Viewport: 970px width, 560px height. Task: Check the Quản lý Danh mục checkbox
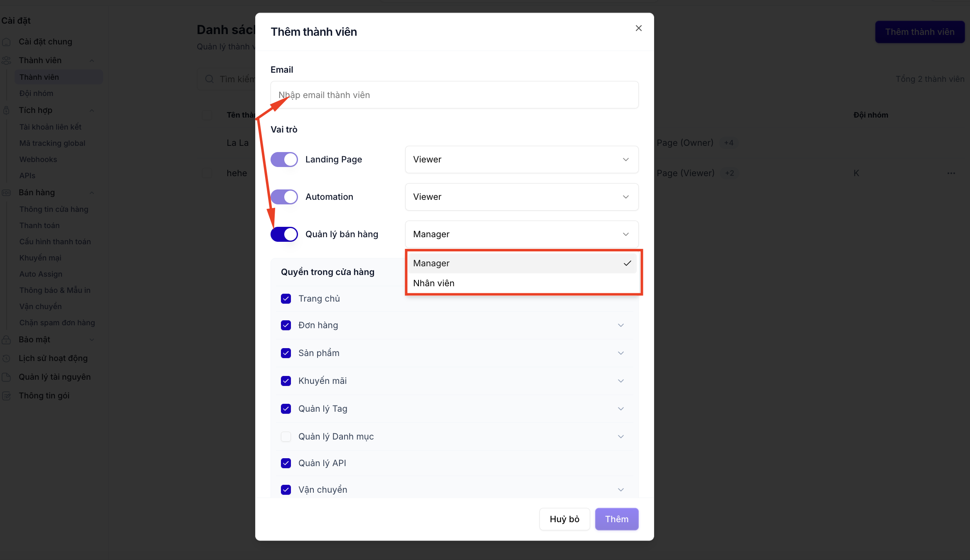pyautogui.click(x=286, y=437)
